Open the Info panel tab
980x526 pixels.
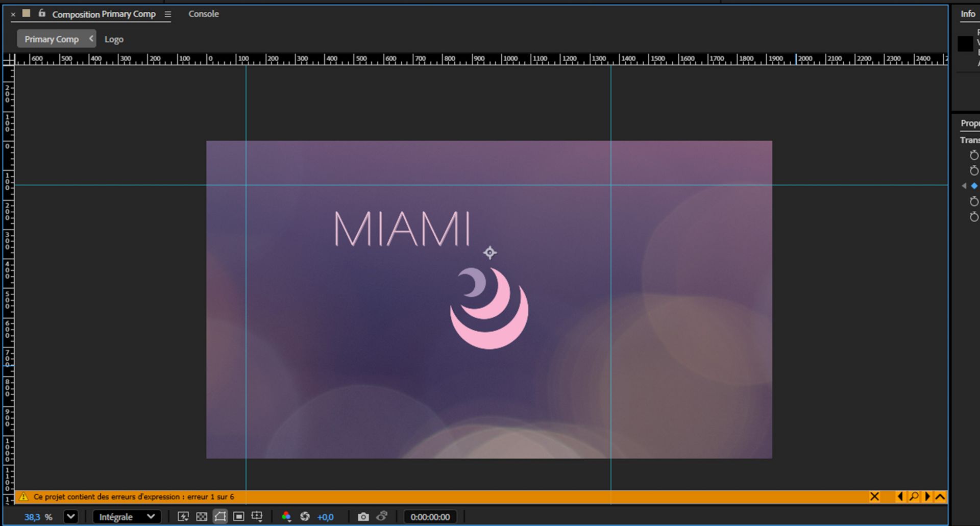(968, 14)
